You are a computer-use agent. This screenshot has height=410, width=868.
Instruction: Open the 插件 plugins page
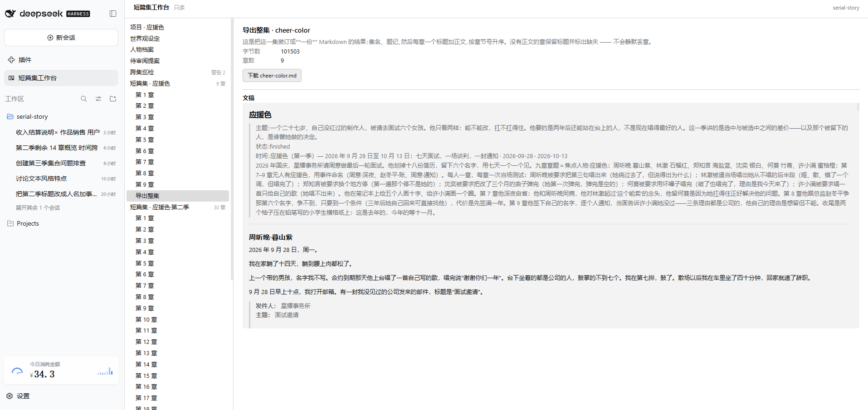[61, 60]
